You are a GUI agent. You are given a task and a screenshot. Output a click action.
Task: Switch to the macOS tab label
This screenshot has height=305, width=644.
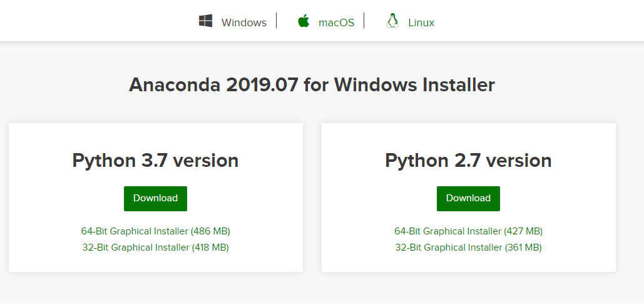click(336, 23)
